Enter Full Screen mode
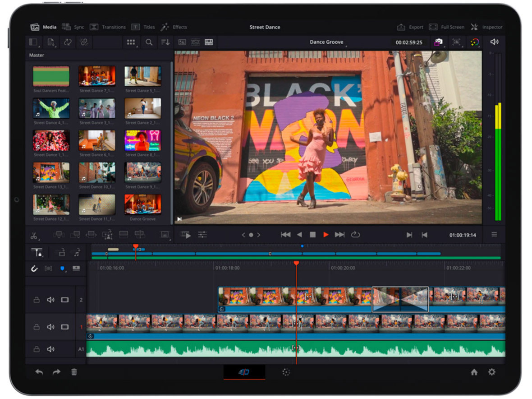 pyautogui.click(x=447, y=27)
